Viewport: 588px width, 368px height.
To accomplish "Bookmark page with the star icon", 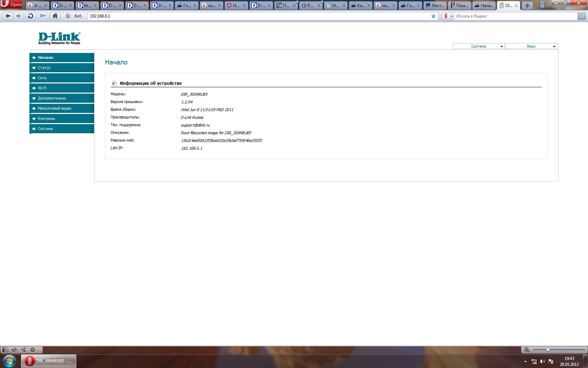I will pos(433,16).
